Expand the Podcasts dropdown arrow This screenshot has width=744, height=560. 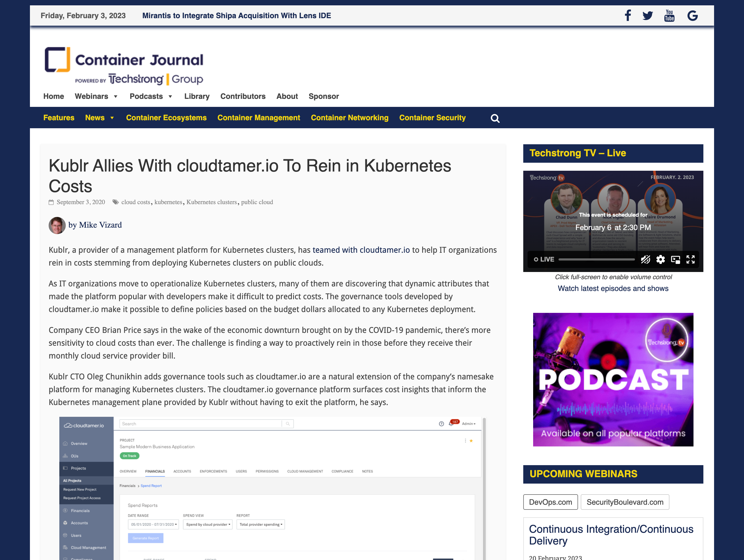click(x=170, y=96)
